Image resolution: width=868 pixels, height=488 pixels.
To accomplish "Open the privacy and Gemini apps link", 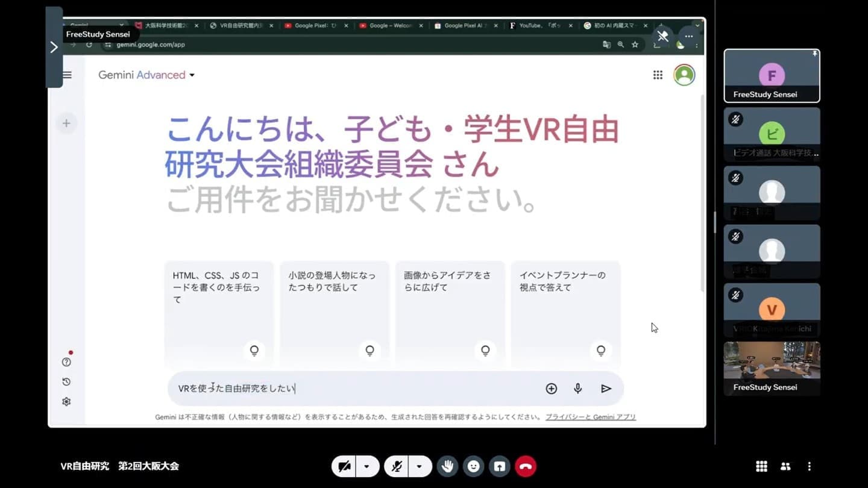I will (590, 417).
